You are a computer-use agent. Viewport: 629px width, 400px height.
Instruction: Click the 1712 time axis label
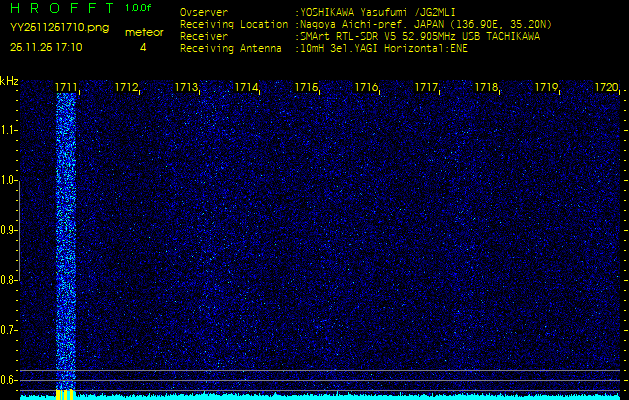pyautogui.click(x=126, y=87)
